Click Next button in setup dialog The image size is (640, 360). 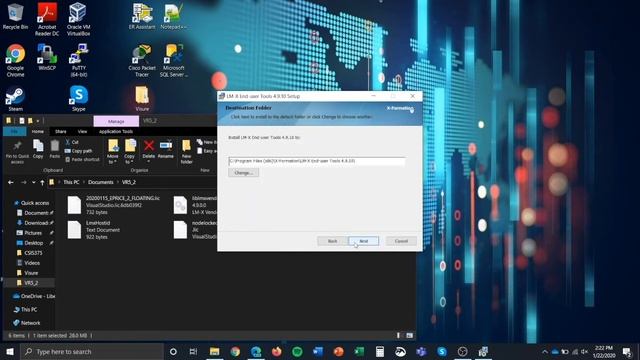(x=363, y=241)
